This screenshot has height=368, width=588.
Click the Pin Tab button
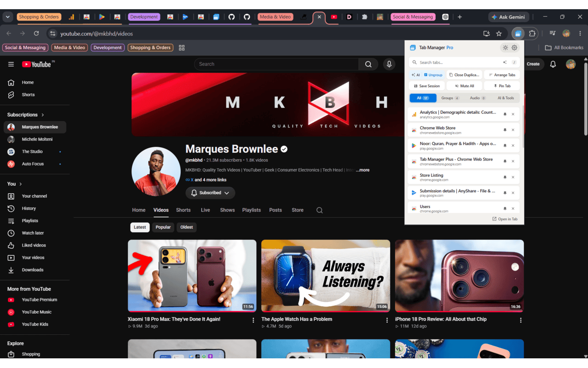pyautogui.click(x=502, y=86)
